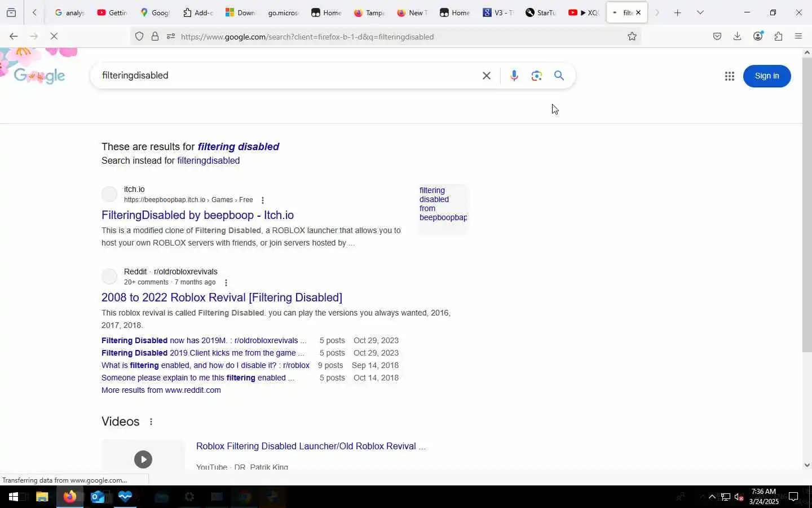Start Google voice search with microphone
The height and width of the screenshot is (508, 812).
(514, 76)
